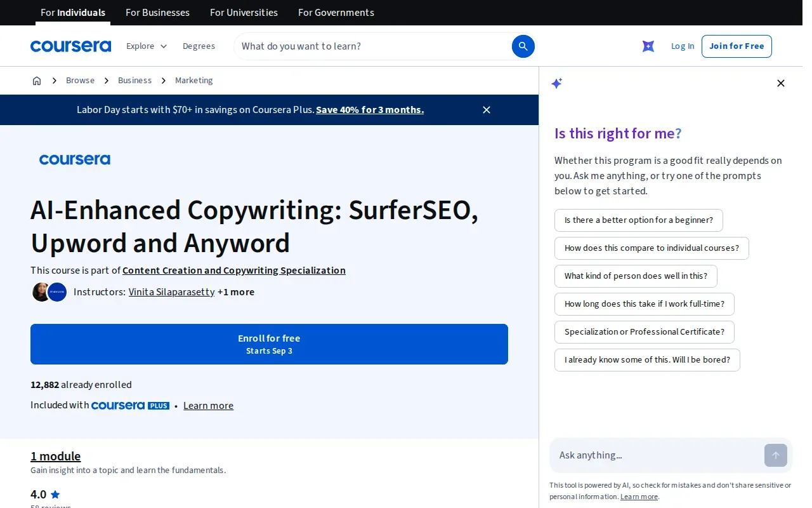
Task: Close the 'Is this right for me?' panel
Action: coord(781,83)
